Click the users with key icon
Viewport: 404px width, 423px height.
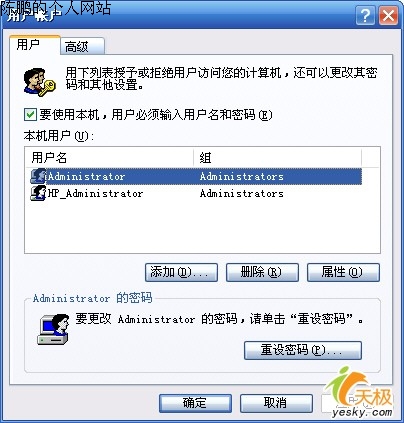(x=39, y=82)
